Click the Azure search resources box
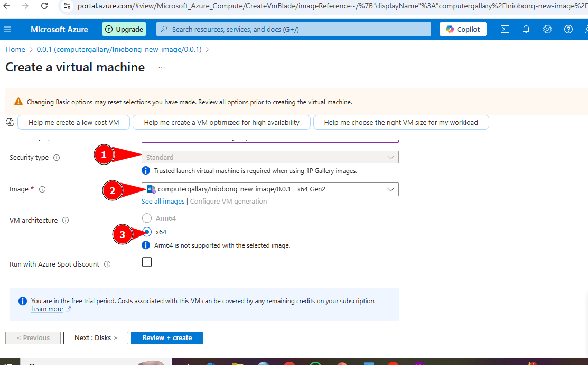588x365 pixels. click(x=294, y=29)
